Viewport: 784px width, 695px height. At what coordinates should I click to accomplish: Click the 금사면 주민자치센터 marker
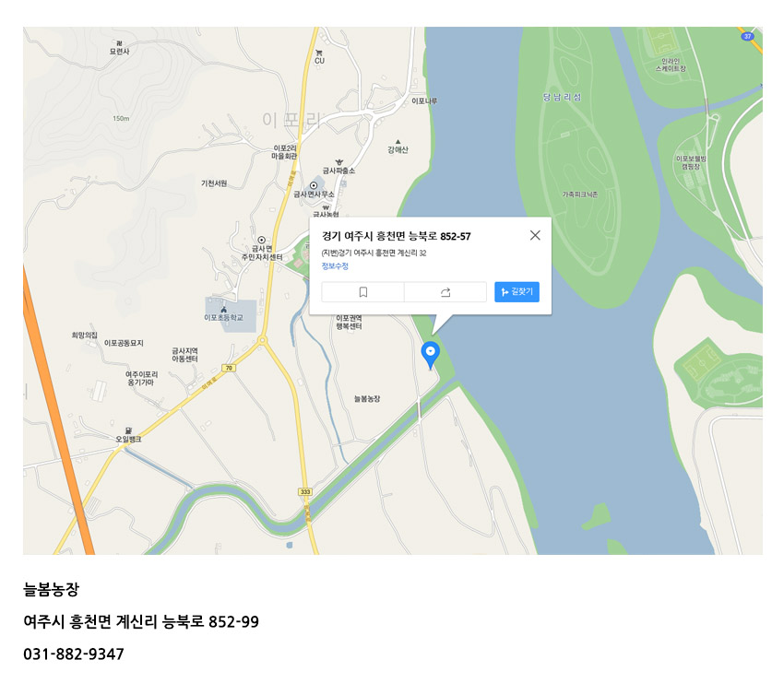(x=261, y=240)
